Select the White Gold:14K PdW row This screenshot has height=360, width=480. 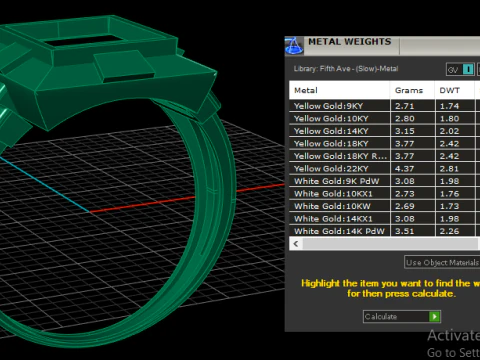click(x=384, y=231)
